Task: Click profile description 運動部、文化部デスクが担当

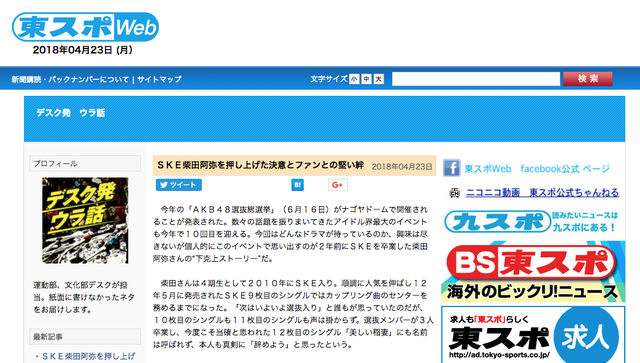Action: click(x=84, y=297)
